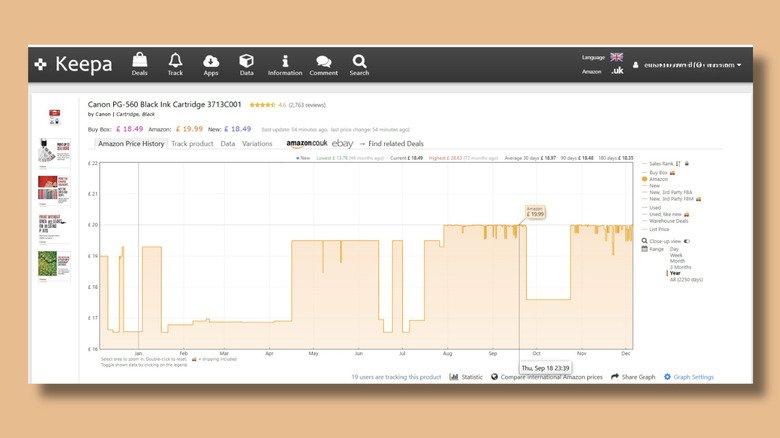
Task: Click the Search magnifier icon
Action: coord(359,64)
